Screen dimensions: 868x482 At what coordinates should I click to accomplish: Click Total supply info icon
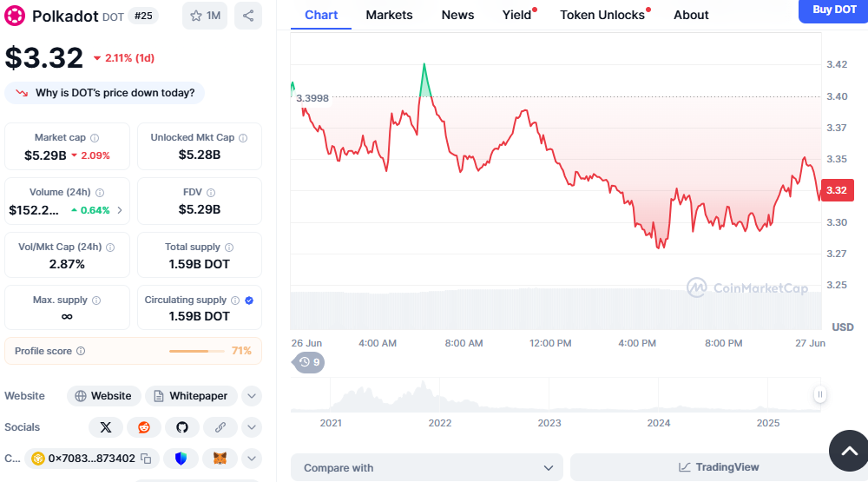pos(229,248)
